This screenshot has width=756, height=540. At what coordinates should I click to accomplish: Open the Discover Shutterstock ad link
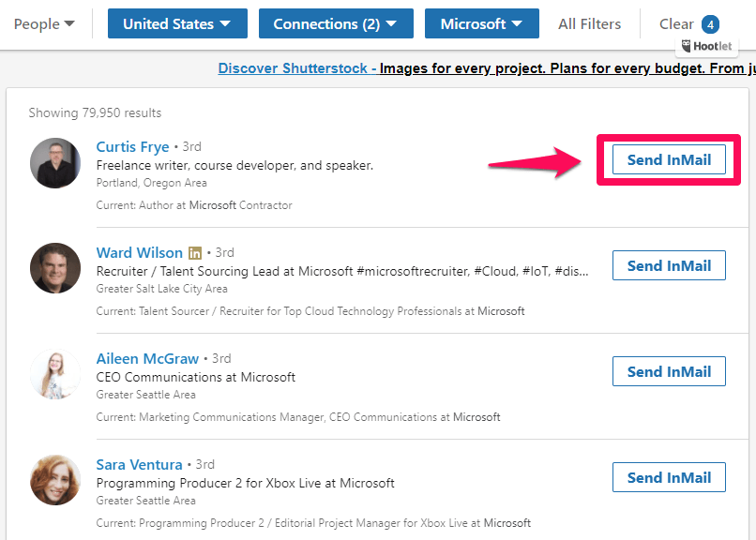pos(296,68)
